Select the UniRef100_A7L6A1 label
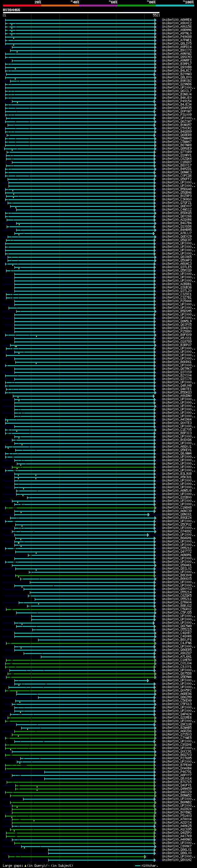This screenshot has width=197, height=868. click(x=177, y=656)
